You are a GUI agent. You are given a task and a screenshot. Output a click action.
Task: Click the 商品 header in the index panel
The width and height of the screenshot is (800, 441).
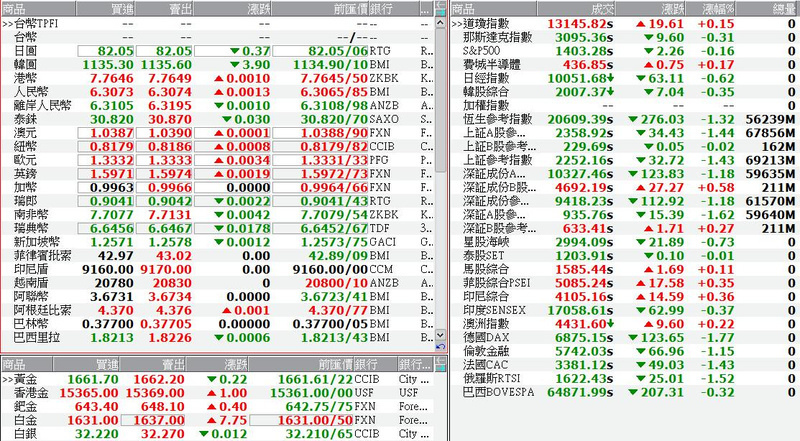(493, 9)
